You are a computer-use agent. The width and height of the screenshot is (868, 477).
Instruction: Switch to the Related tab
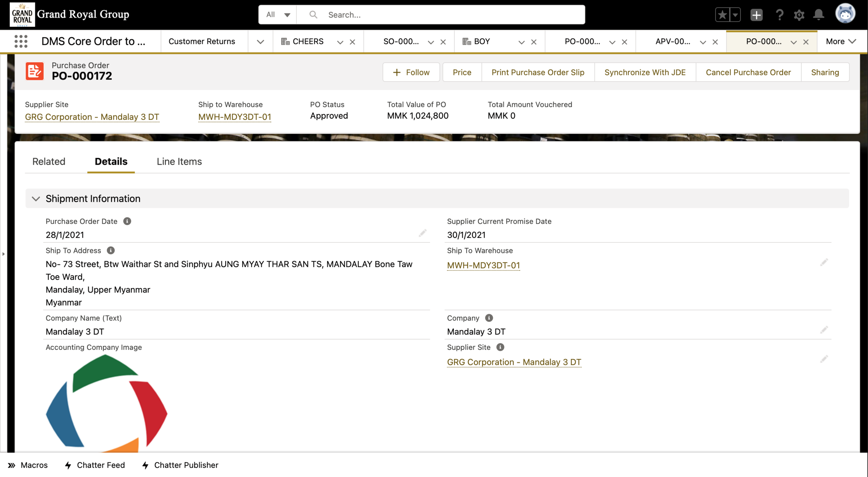(49, 161)
